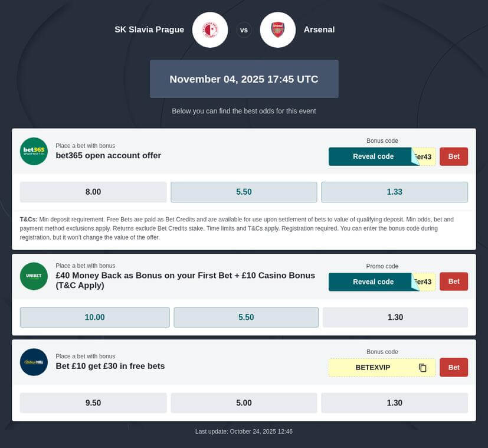Select bet365 away win odds 1.33
488x448 pixels.
point(394,192)
